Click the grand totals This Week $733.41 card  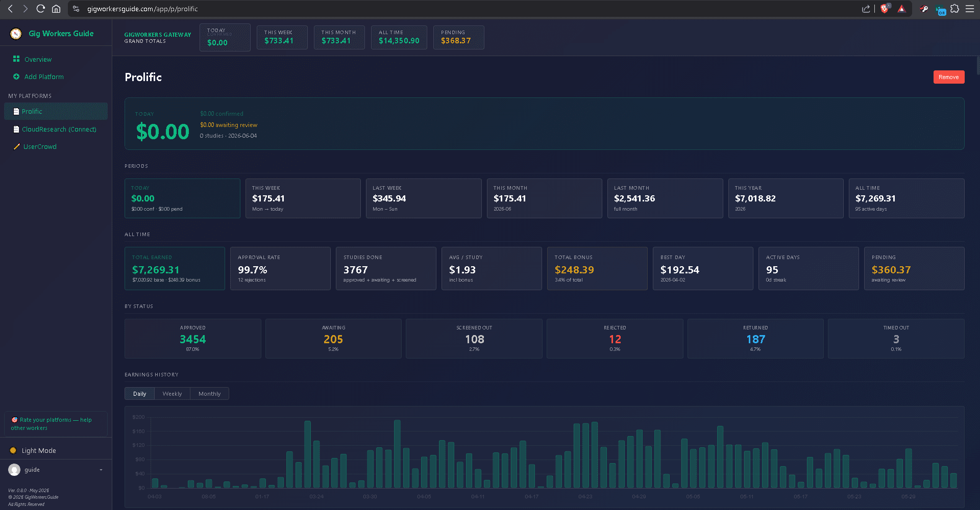click(282, 37)
